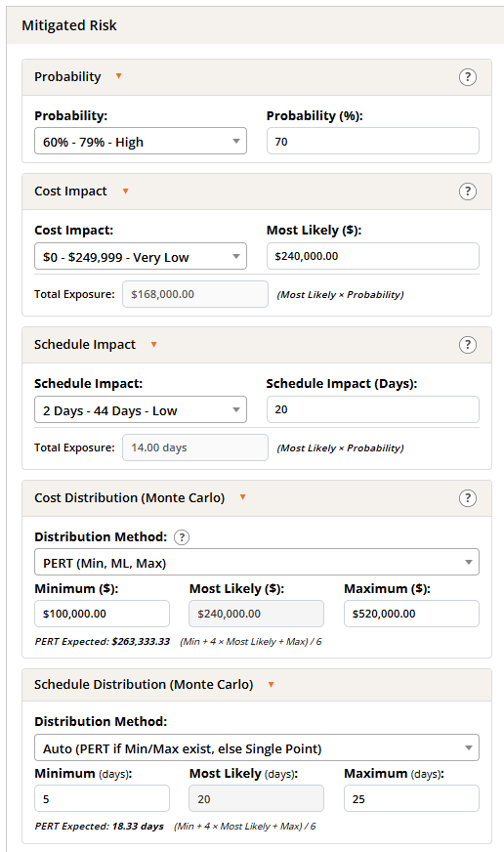Open the PERT (Min, ML, Max) distribution dropdown

(x=257, y=563)
